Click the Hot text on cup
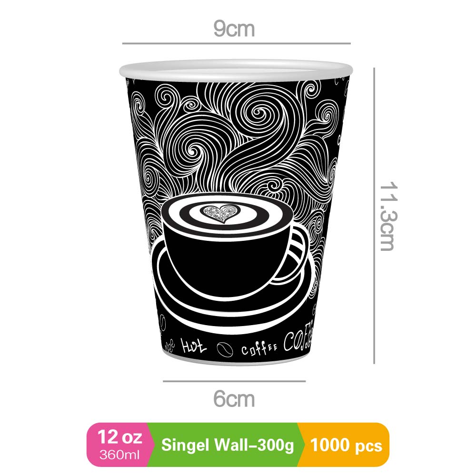 [193, 346]
